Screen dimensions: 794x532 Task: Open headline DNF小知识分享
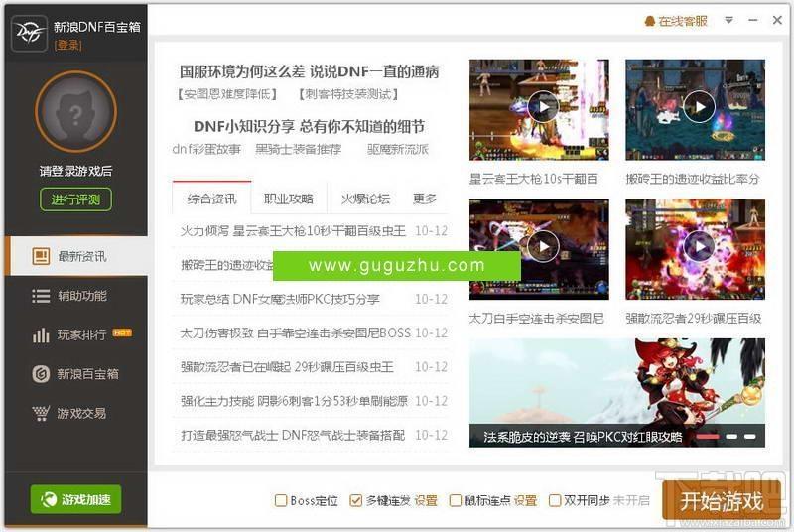click(x=310, y=126)
